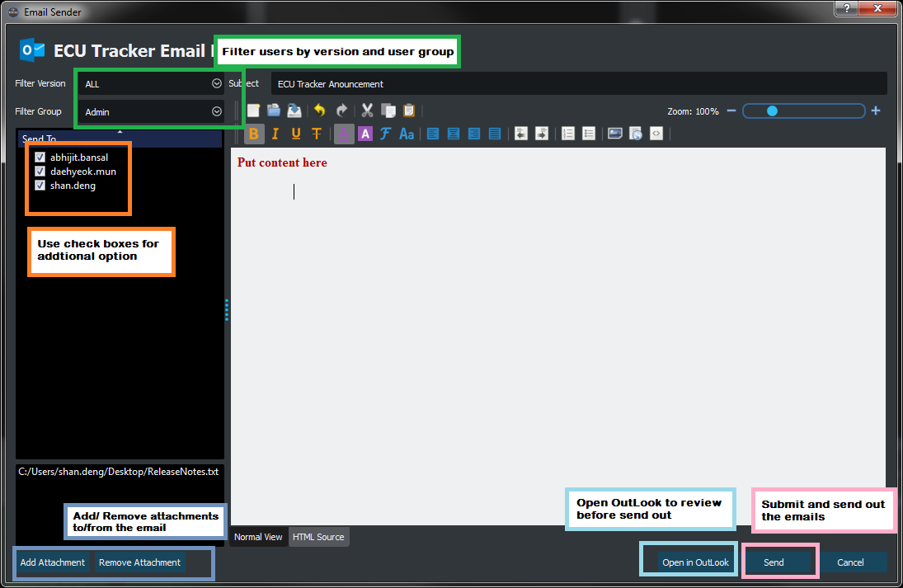
Task: Click the Add Attachment button
Action: click(x=53, y=562)
